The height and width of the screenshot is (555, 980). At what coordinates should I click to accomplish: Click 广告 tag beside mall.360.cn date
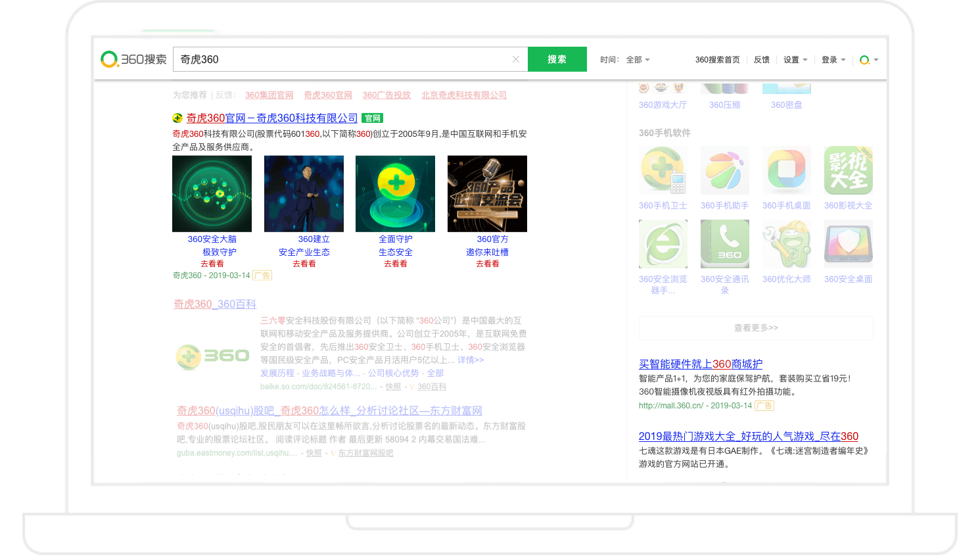point(764,406)
